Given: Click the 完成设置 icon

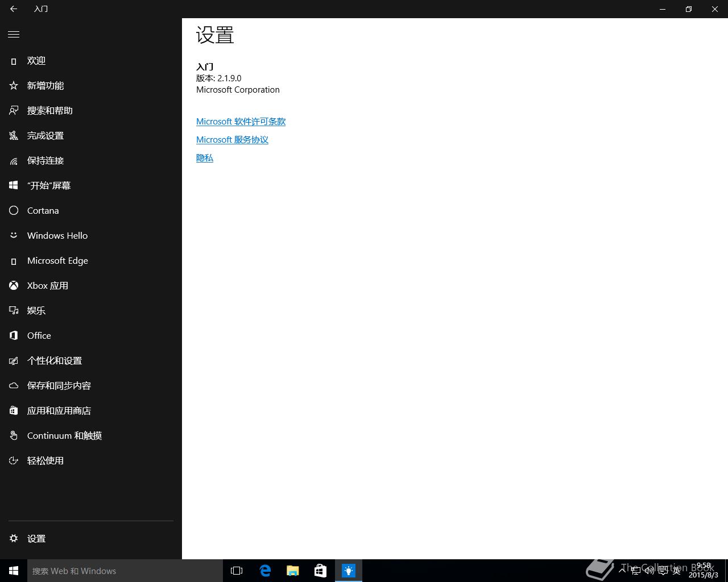Looking at the screenshot, I should tap(14, 136).
